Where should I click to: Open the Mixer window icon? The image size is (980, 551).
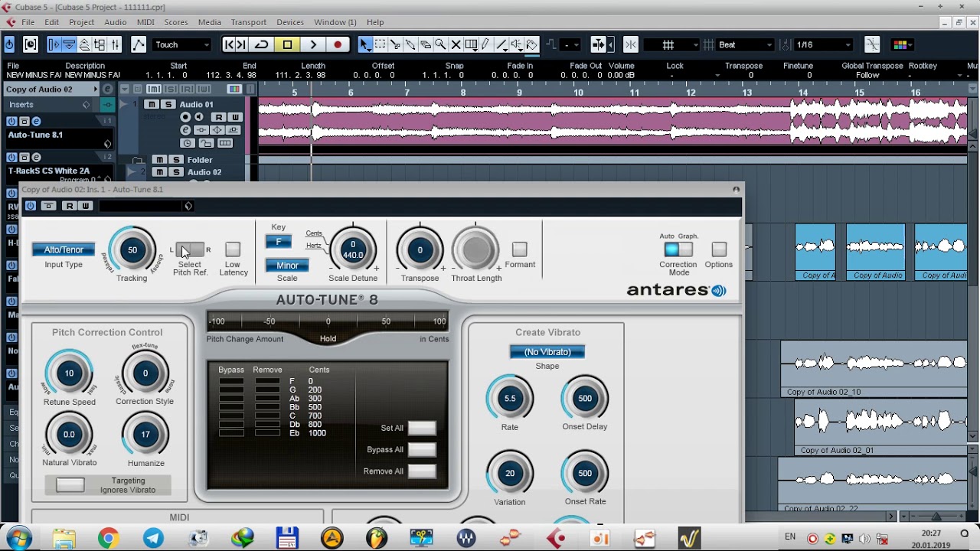click(x=115, y=44)
